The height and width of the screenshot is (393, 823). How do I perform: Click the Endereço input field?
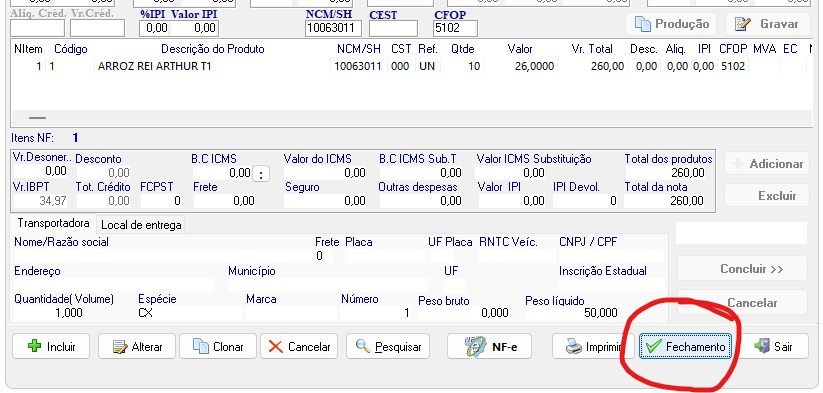[114, 285]
